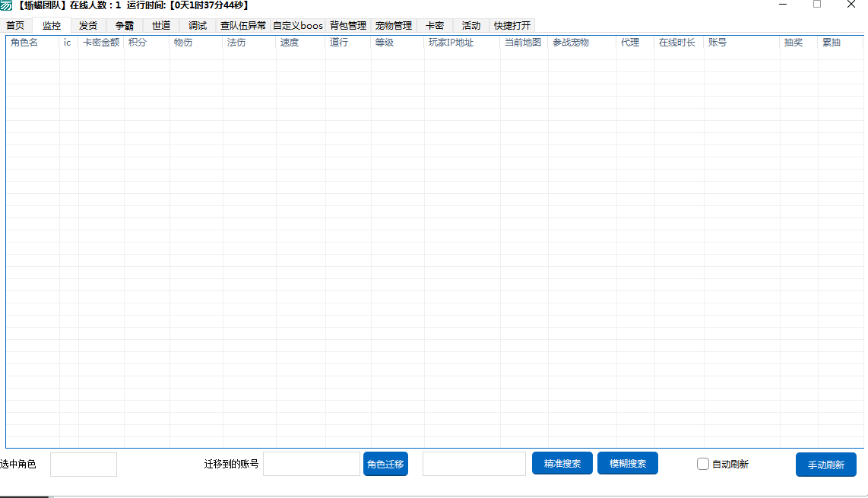Switch to the 查队伍异常 tab

(243, 26)
